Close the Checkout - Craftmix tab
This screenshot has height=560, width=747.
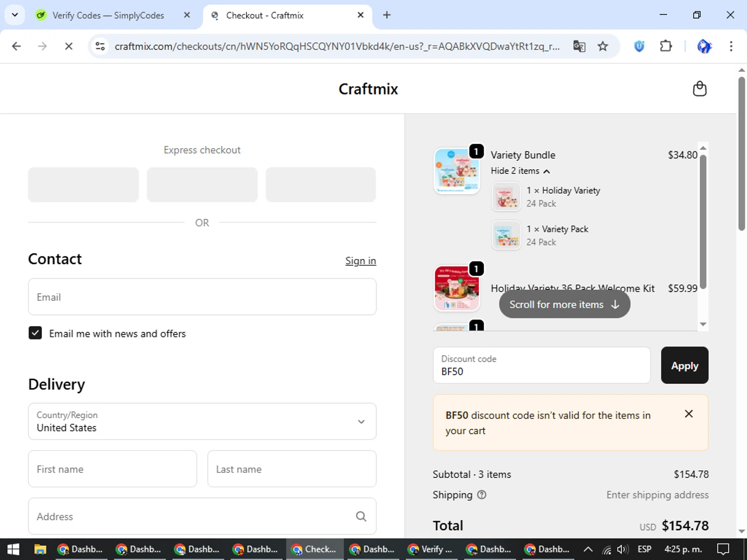tap(361, 15)
